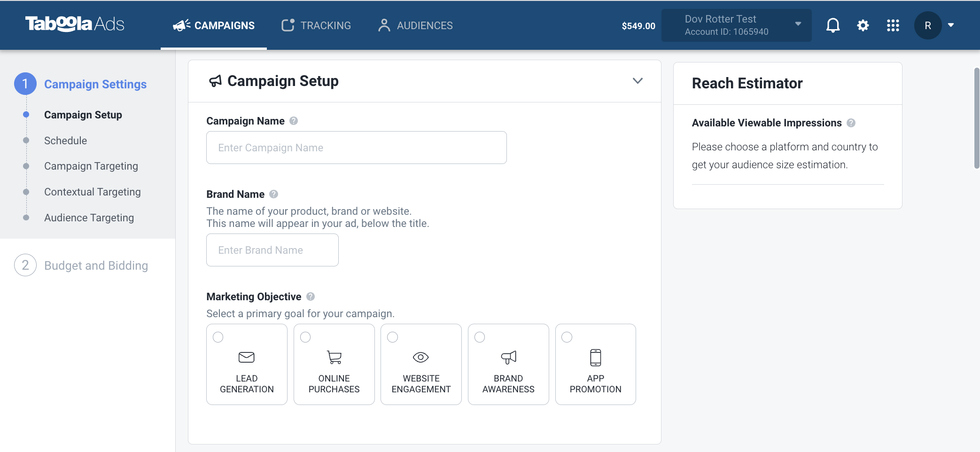Select the Brand Awareness objective
The width and height of the screenshot is (980, 452).
[x=508, y=364]
